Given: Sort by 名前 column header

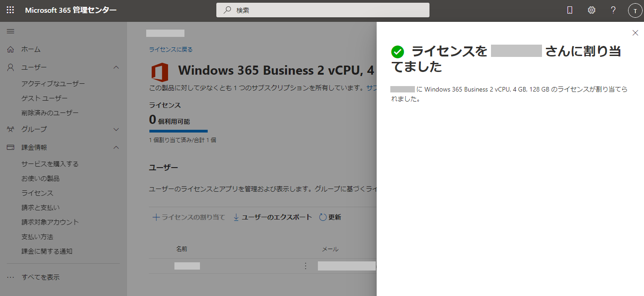Looking at the screenshot, I should (182, 249).
